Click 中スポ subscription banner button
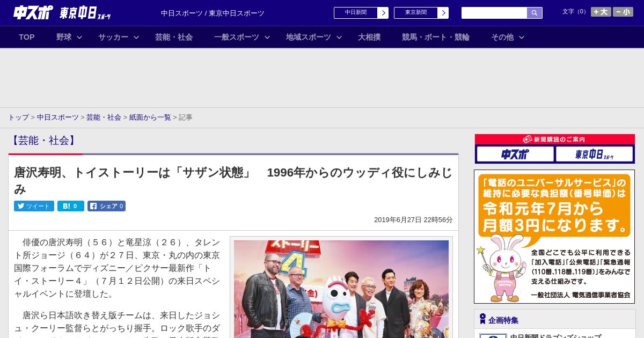644x338 pixels. pos(515,155)
